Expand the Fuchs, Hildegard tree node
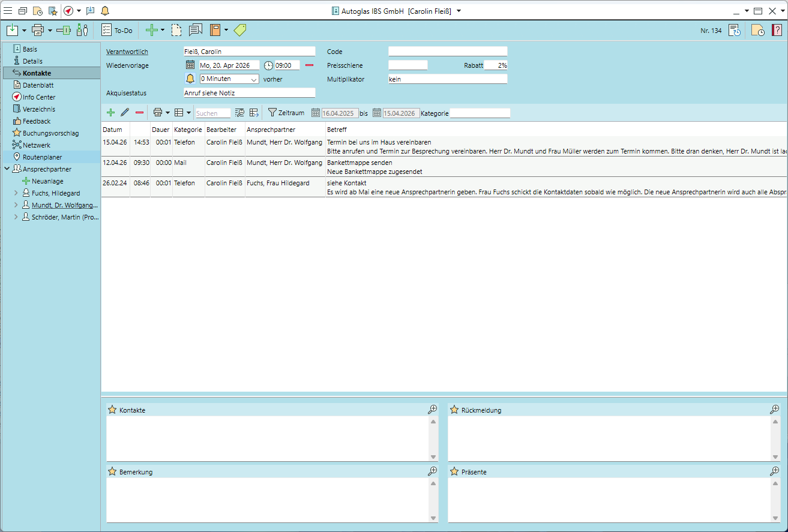 [x=16, y=193]
